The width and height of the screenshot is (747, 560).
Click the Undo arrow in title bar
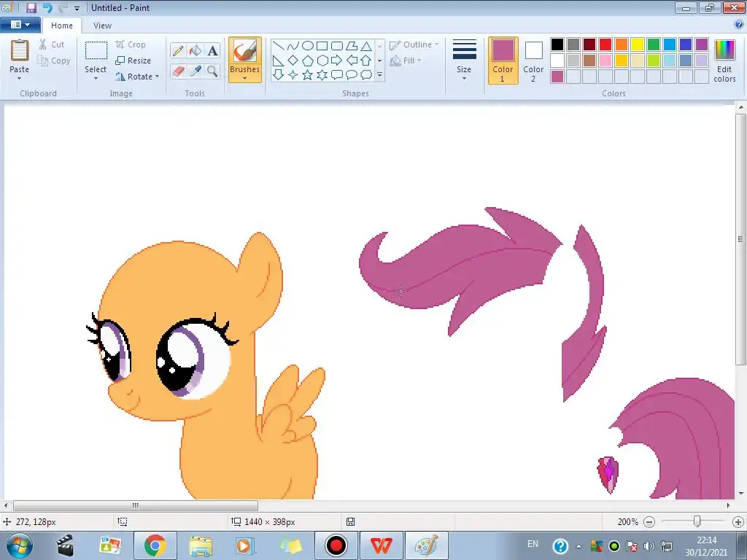[47, 7]
